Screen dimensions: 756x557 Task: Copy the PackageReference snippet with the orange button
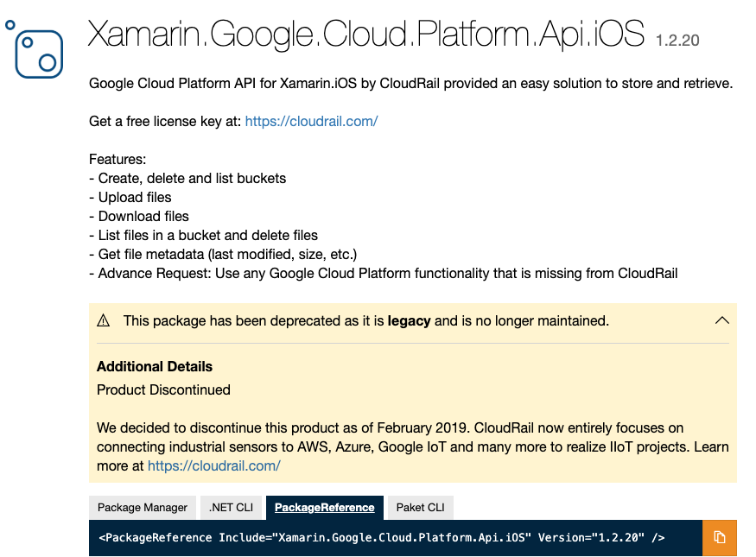pyautogui.click(x=719, y=537)
